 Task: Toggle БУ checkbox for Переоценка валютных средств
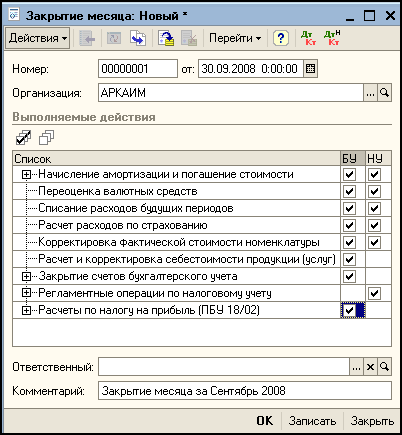pyautogui.click(x=349, y=191)
